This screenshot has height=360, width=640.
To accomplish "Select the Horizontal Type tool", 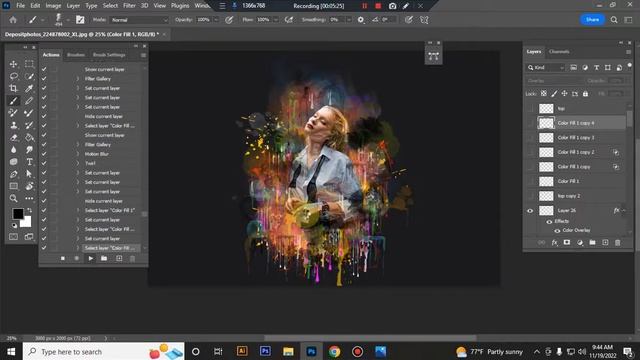I will [29, 162].
